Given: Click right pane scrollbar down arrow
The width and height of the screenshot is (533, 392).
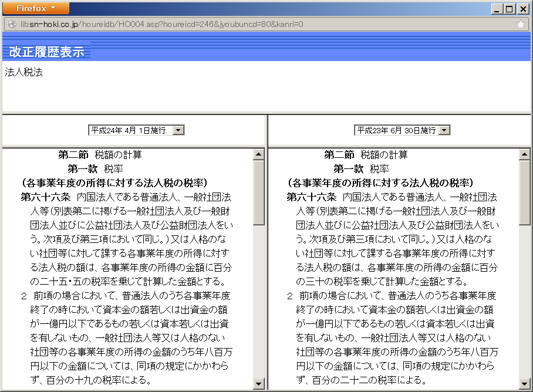Looking at the screenshot, I should coord(525,384).
